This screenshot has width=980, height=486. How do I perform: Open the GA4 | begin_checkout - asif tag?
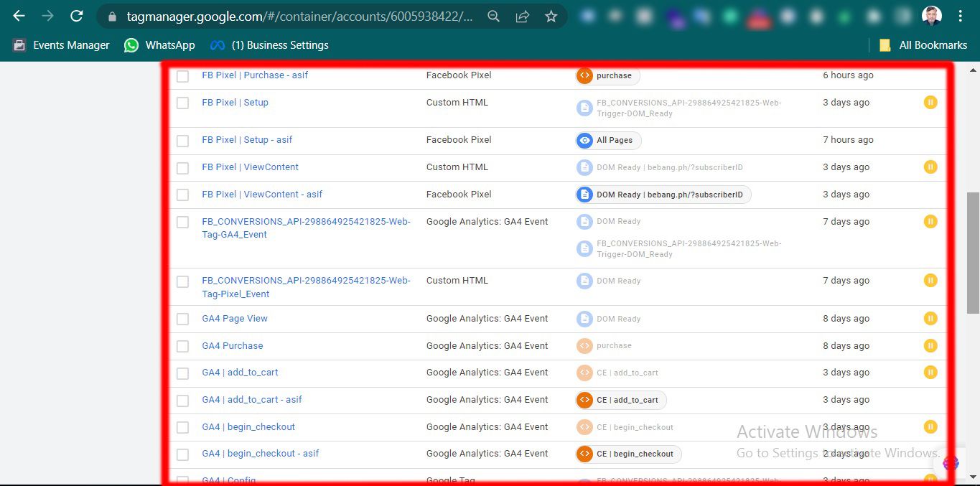261,454
